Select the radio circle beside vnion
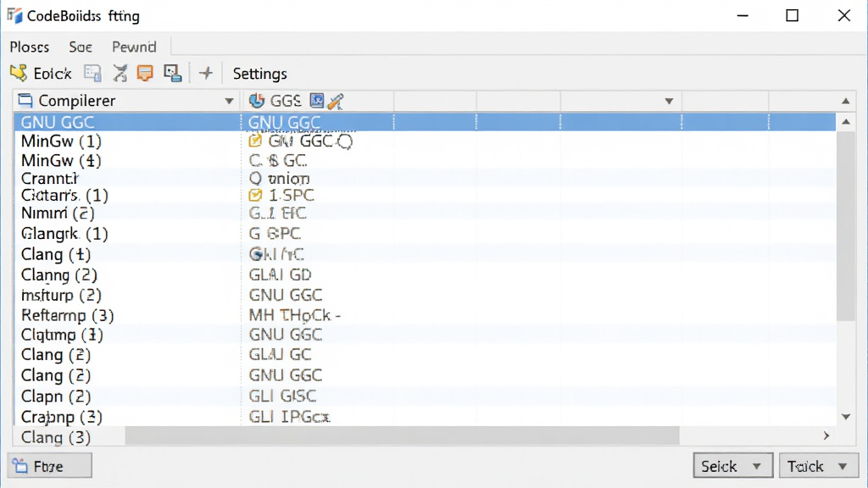The width and height of the screenshot is (868, 488). [255, 178]
